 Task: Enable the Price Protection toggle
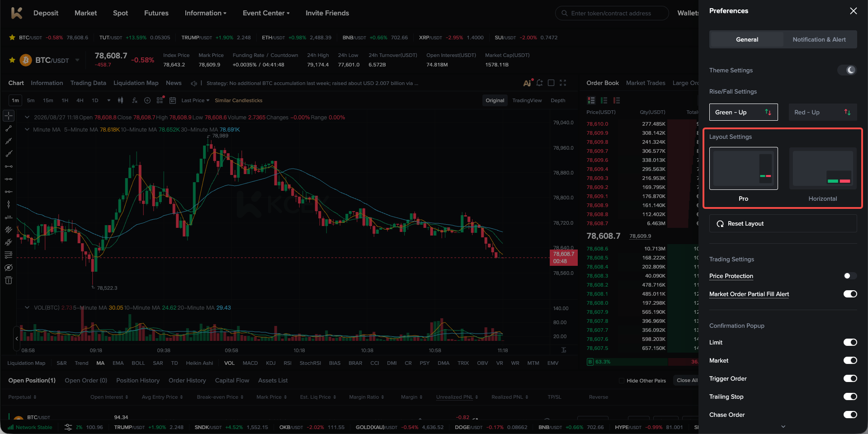[x=850, y=276]
